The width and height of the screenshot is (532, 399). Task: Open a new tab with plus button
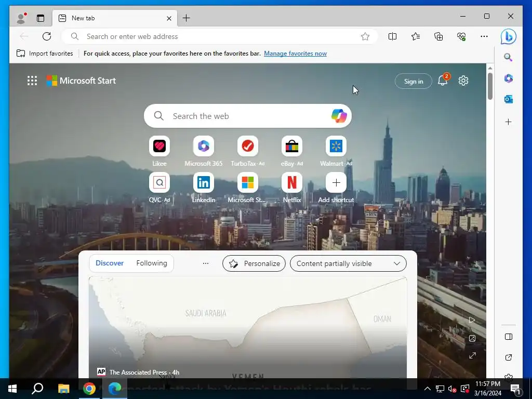[x=187, y=18]
